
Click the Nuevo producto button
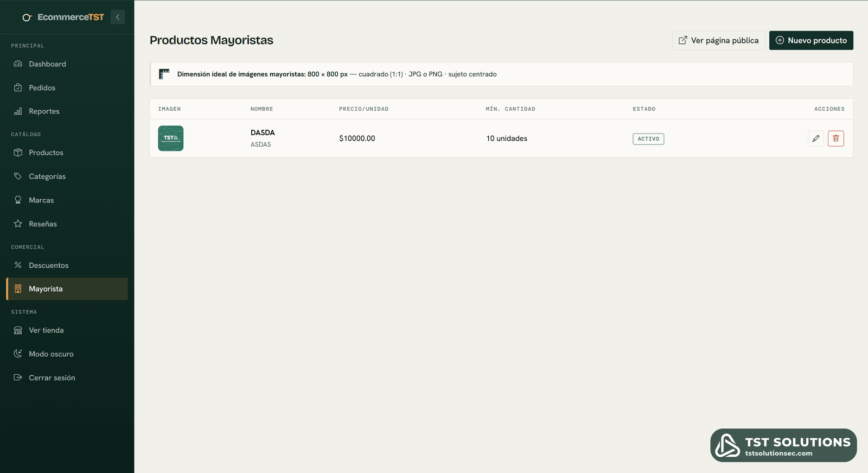(811, 40)
